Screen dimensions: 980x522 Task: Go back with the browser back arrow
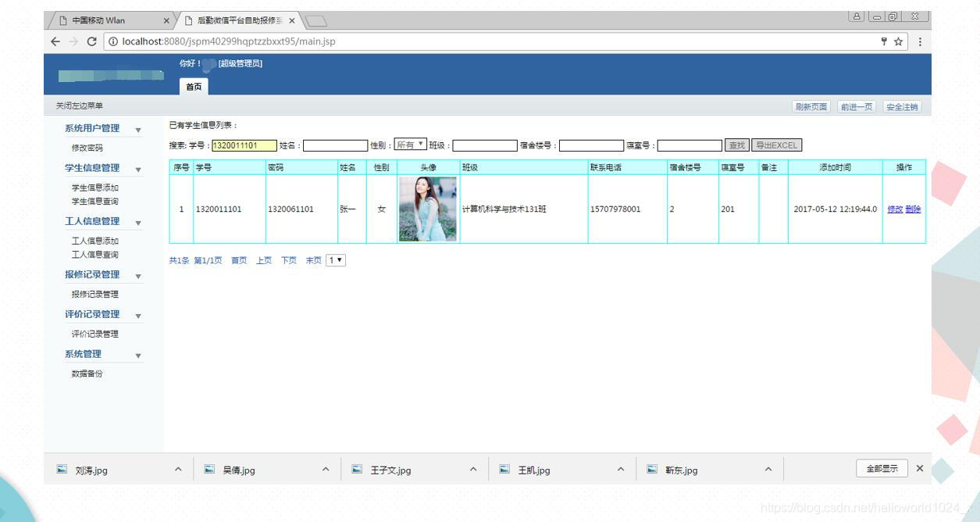point(55,41)
